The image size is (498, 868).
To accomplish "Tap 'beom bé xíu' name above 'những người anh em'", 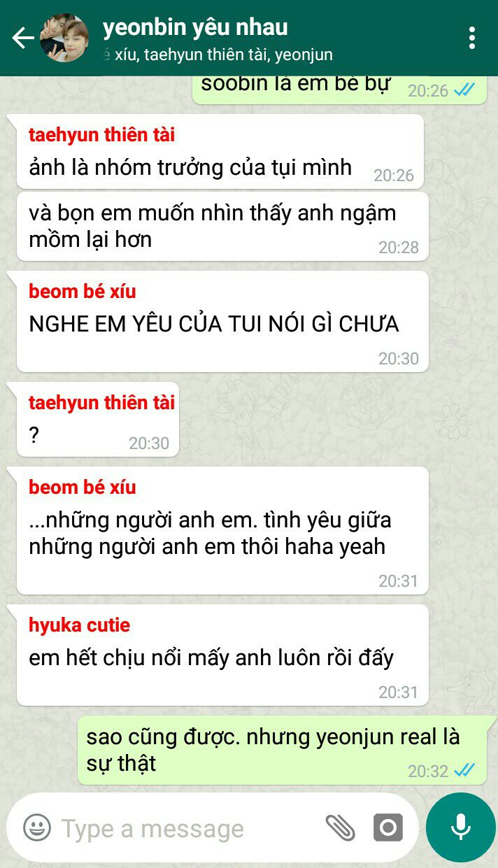I will pyautogui.click(x=83, y=487).
